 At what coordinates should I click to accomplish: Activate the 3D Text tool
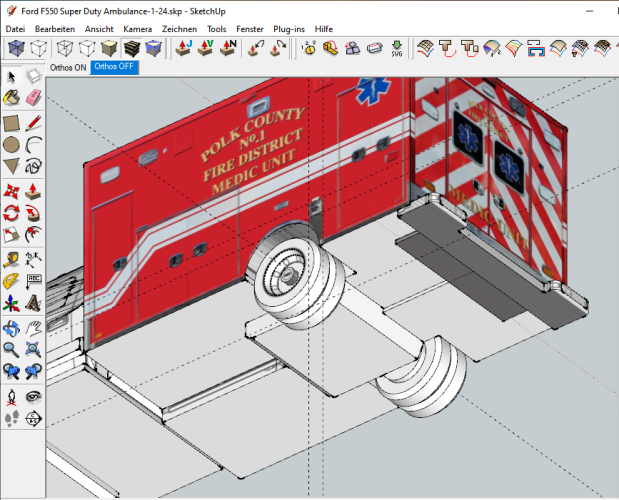pyautogui.click(x=34, y=303)
